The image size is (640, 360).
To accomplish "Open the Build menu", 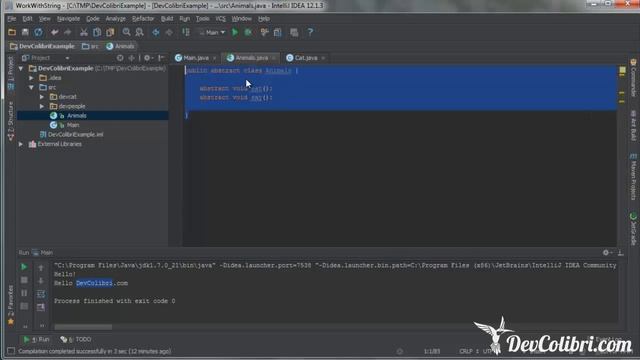I will 167,19.
